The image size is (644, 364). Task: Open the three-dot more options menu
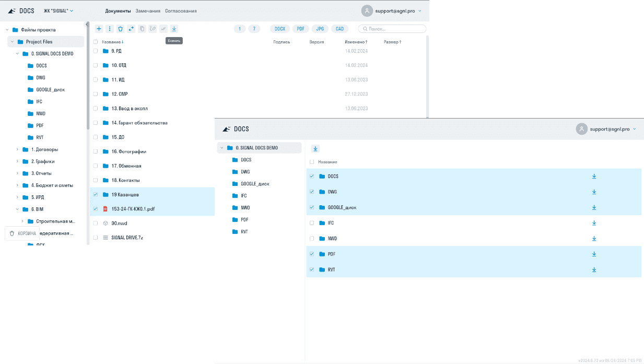click(109, 29)
